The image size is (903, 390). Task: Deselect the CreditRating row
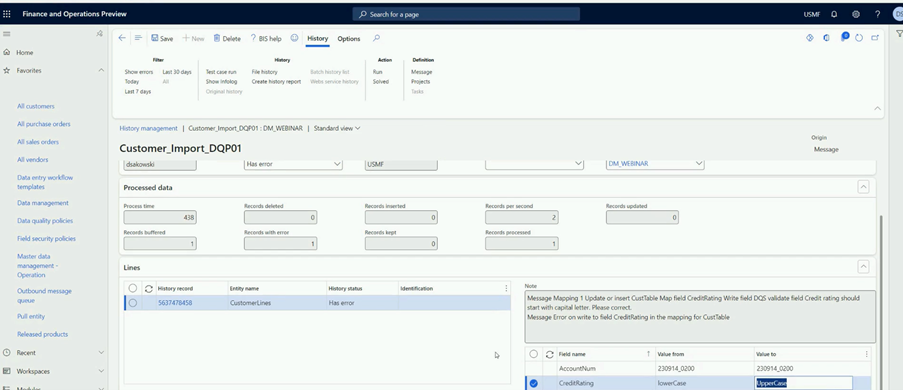point(534,383)
